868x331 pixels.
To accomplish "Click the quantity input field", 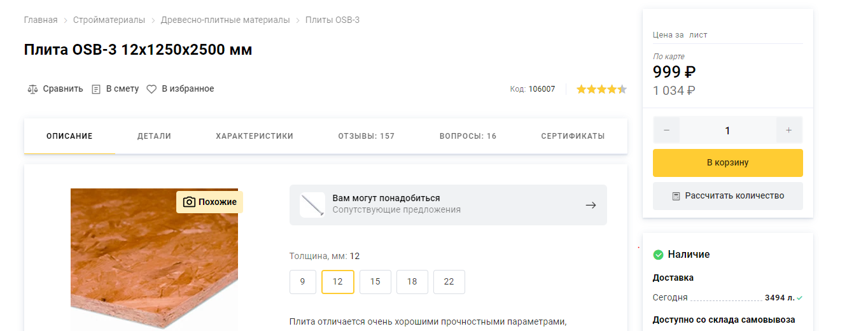I will click(x=727, y=130).
